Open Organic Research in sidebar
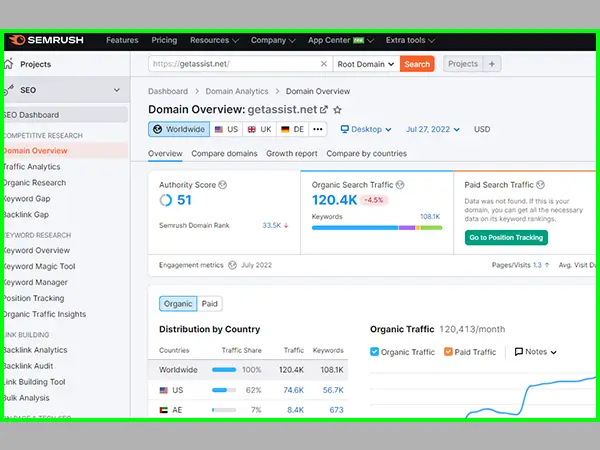600x450 pixels. pyautogui.click(x=35, y=183)
